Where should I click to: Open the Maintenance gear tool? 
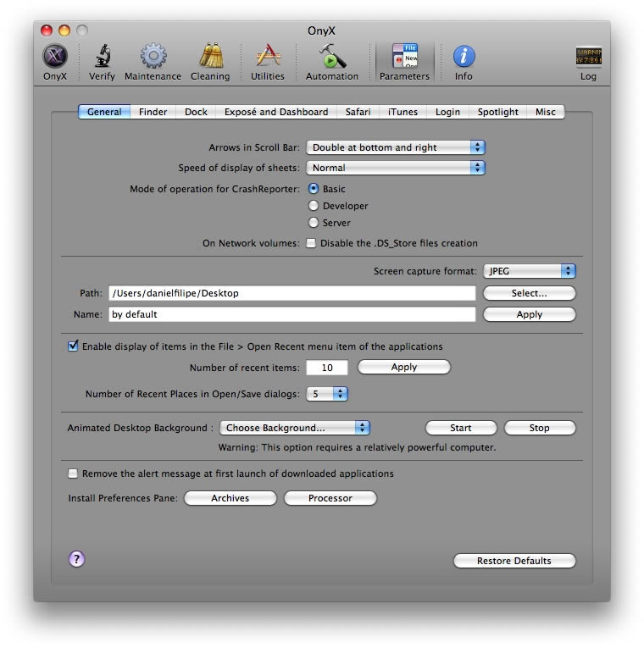click(153, 62)
